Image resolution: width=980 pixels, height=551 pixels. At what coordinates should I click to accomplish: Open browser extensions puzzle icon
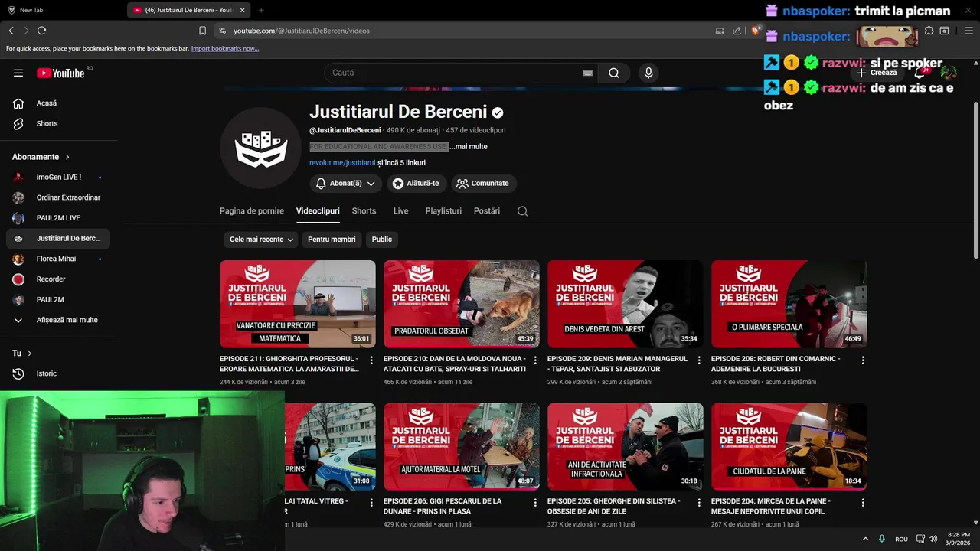click(x=929, y=31)
